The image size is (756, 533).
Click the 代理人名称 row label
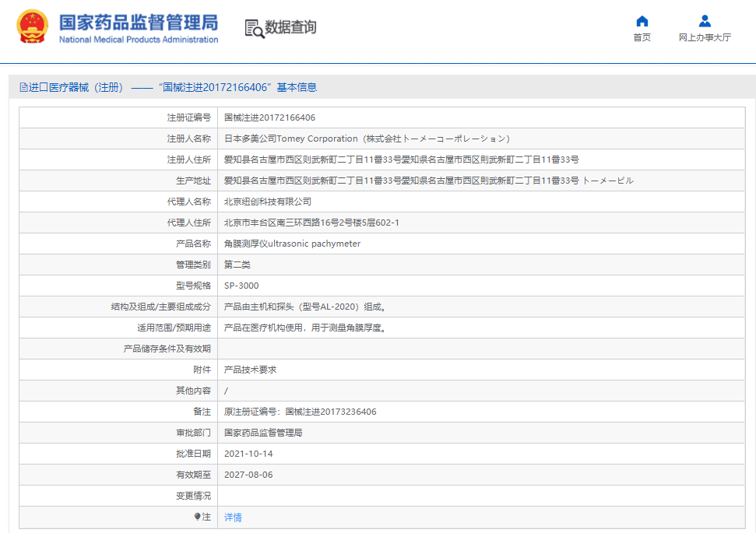tap(189, 202)
